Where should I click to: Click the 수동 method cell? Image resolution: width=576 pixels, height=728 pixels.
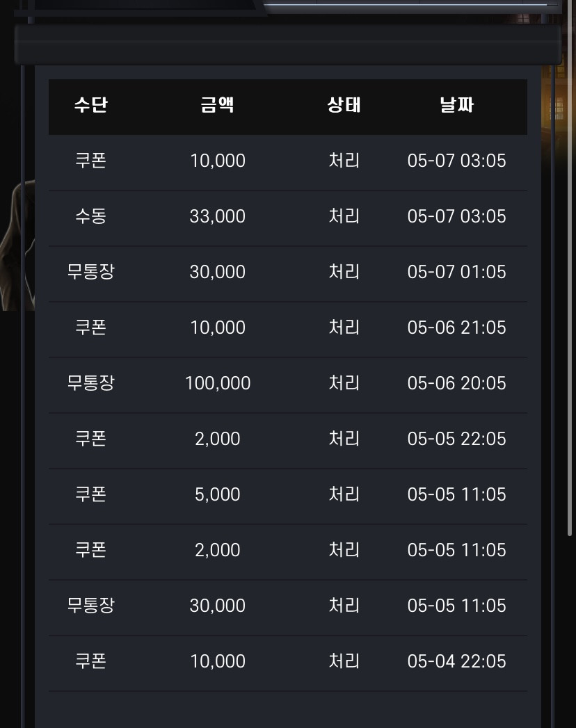(x=91, y=216)
